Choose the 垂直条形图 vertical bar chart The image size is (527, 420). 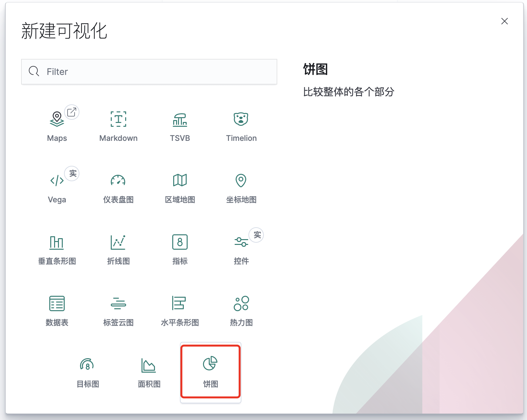point(57,249)
